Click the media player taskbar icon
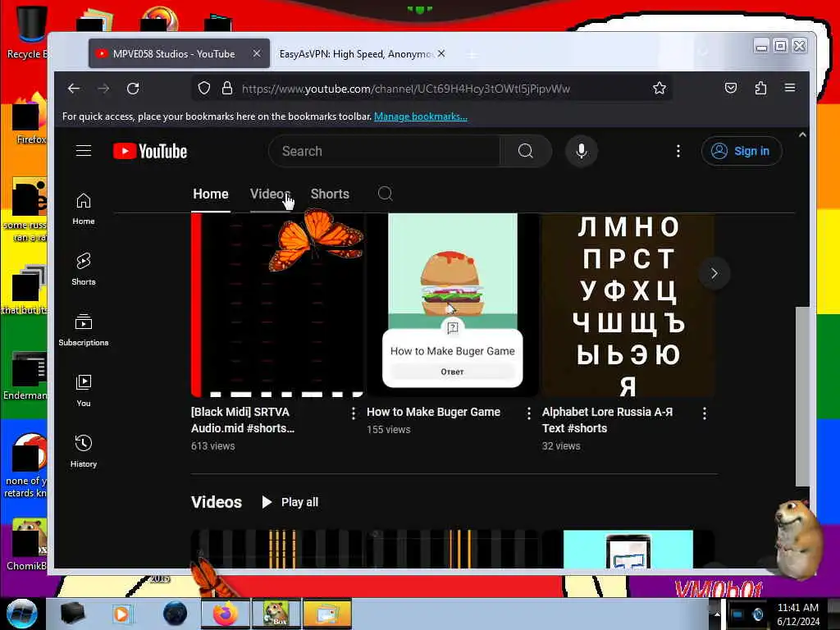840x630 pixels. pos(121,614)
